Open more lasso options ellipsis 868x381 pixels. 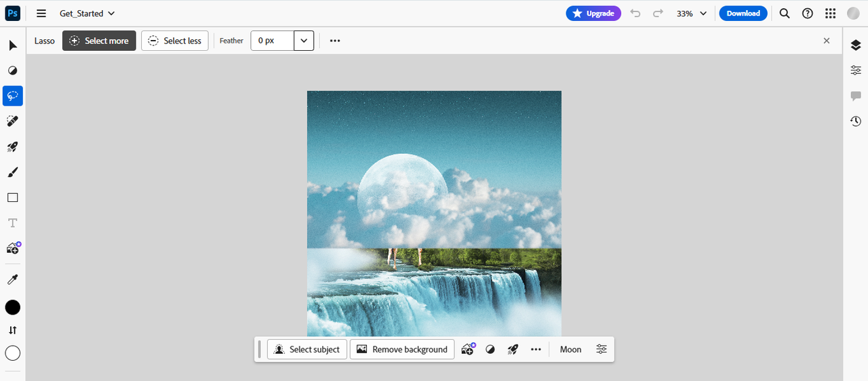[x=335, y=41]
